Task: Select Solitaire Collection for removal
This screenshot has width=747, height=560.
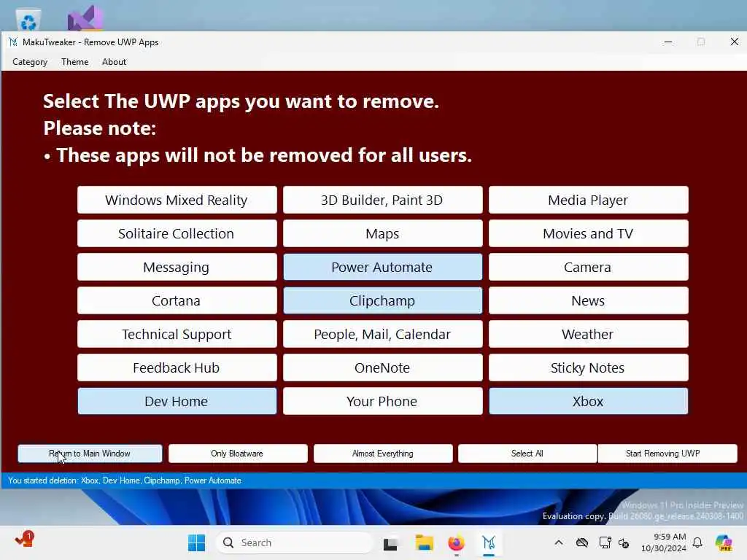Action: click(x=177, y=233)
